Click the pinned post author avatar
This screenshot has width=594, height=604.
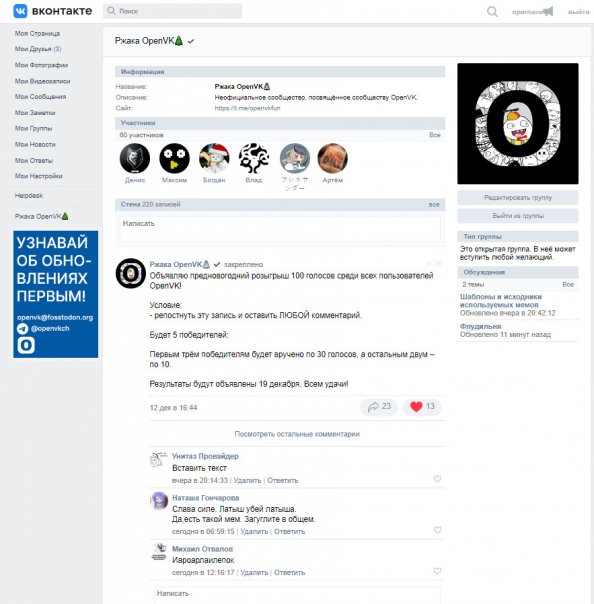pyautogui.click(x=131, y=273)
